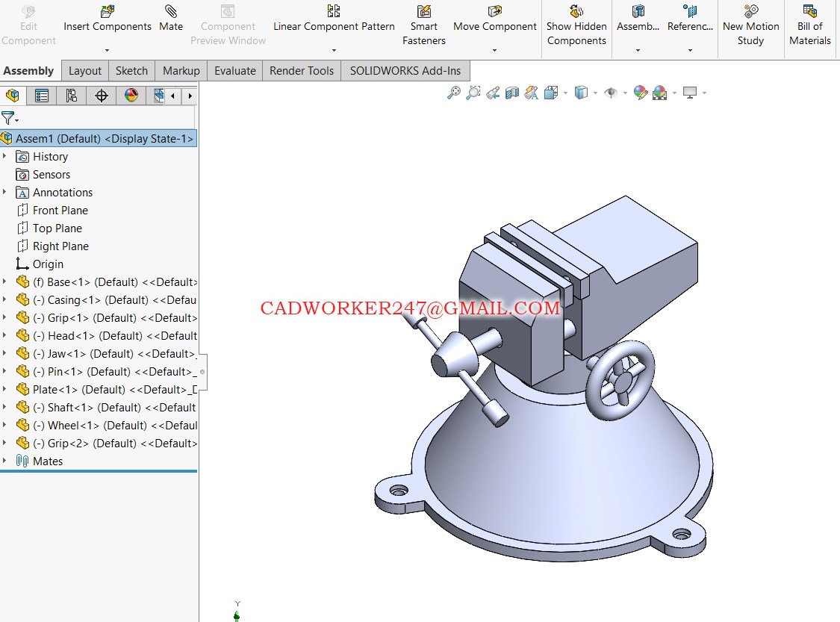Viewport: 840px width, 622px height.
Task: Click the Previous View icon
Action: click(x=493, y=93)
